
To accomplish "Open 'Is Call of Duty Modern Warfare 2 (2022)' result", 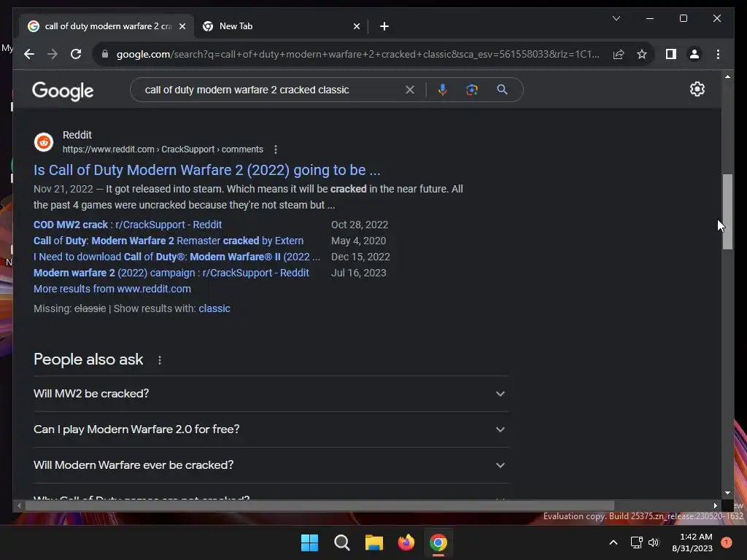I will point(206,170).
